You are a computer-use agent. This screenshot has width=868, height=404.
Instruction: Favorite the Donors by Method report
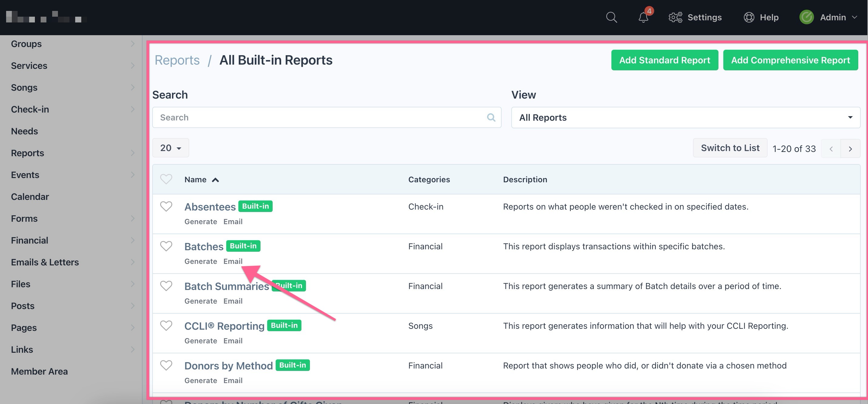pyautogui.click(x=166, y=365)
